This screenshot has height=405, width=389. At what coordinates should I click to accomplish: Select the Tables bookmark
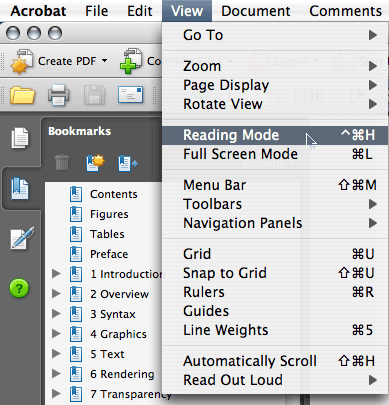click(x=107, y=234)
